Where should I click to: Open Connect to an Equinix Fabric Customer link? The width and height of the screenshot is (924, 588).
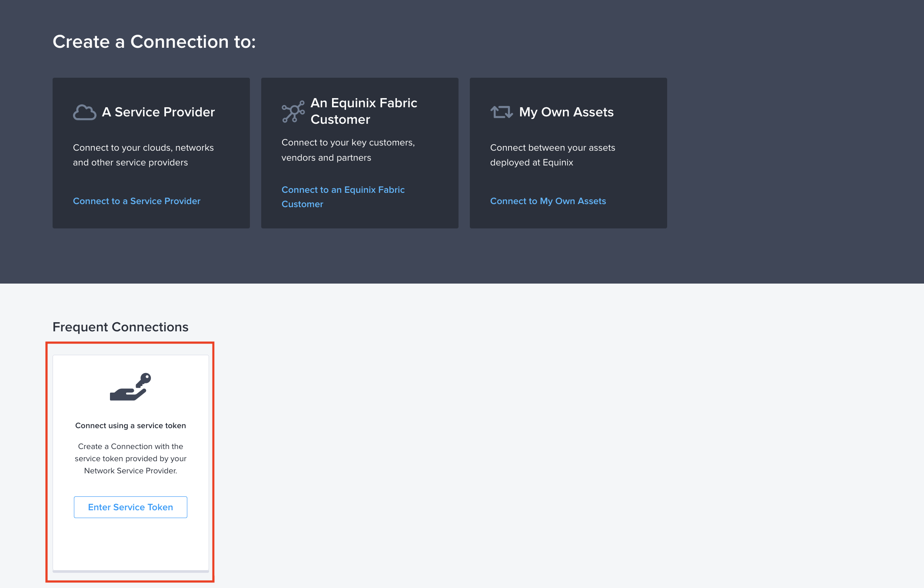(343, 197)
